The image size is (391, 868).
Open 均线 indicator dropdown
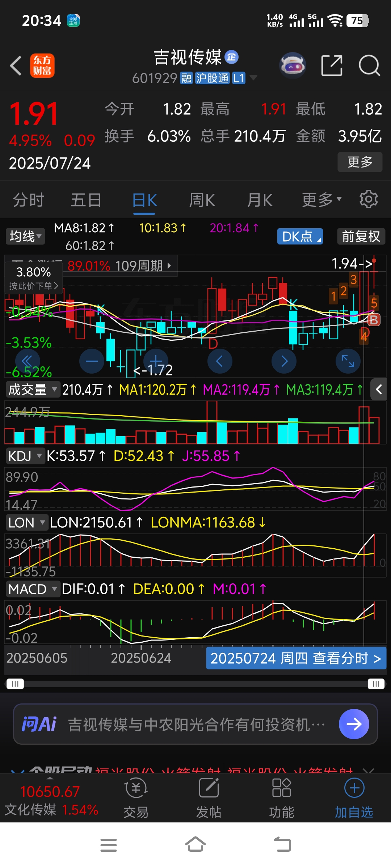(25, 237)
